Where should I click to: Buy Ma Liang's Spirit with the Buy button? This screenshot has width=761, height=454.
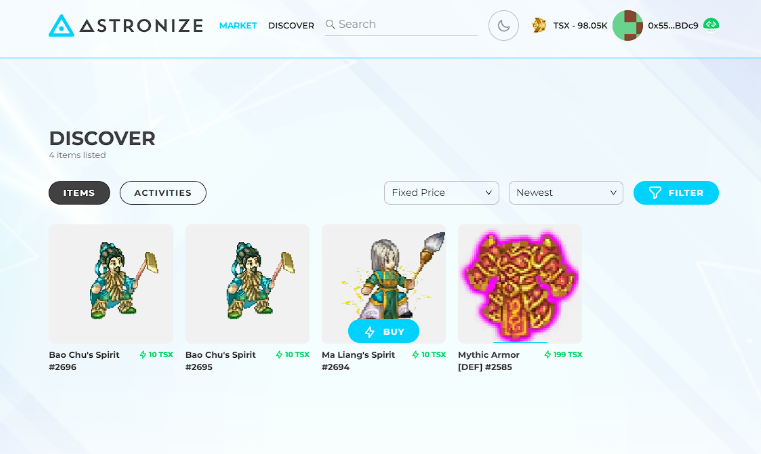[383, 332]
